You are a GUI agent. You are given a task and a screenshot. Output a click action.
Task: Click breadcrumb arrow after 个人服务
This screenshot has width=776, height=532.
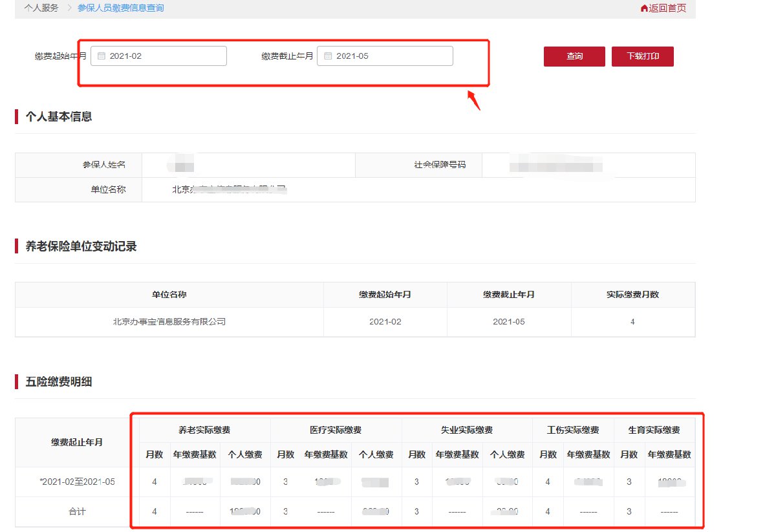[69, 8]
